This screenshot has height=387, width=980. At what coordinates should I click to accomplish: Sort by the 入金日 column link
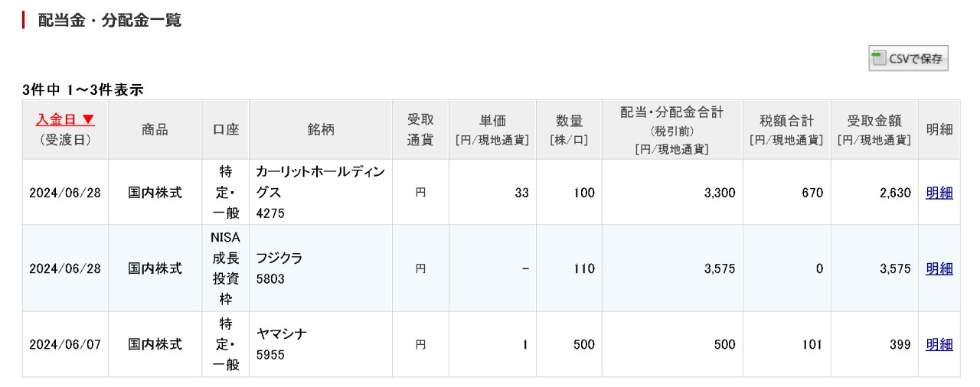point(65,120)
